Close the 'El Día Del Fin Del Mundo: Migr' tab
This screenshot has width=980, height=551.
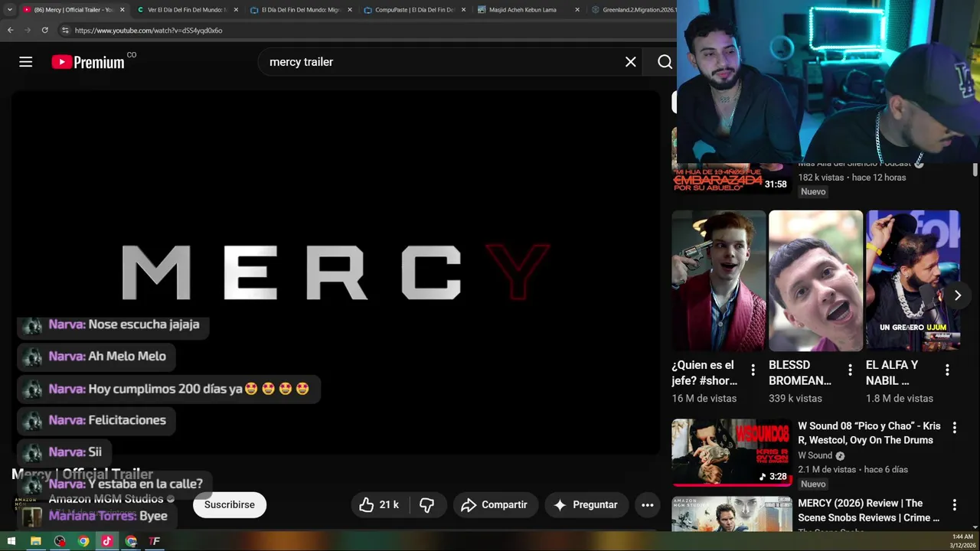(x=350, y=10)
